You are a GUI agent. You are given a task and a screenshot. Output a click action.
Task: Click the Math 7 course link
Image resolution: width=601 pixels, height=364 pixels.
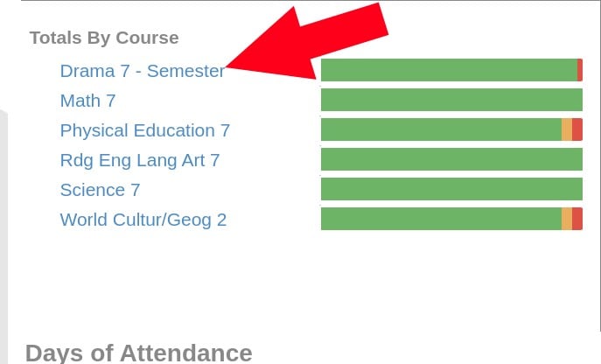87,101
